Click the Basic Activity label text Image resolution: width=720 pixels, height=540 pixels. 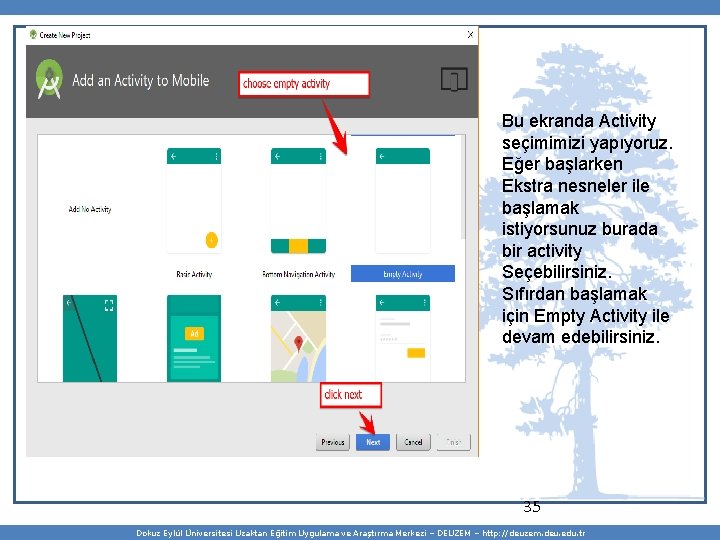coord(194,274)
